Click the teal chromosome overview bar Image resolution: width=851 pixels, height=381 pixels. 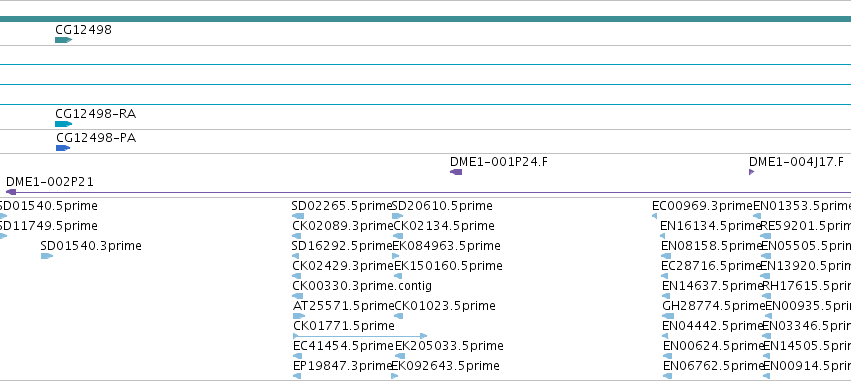click(426, 19)
